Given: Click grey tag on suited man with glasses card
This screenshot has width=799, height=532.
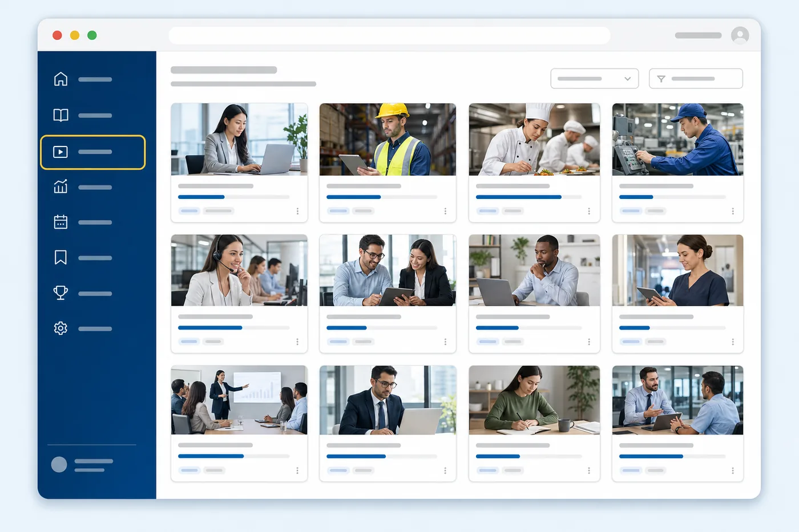Looking at the screenshot, I should (x=362, y=470).
